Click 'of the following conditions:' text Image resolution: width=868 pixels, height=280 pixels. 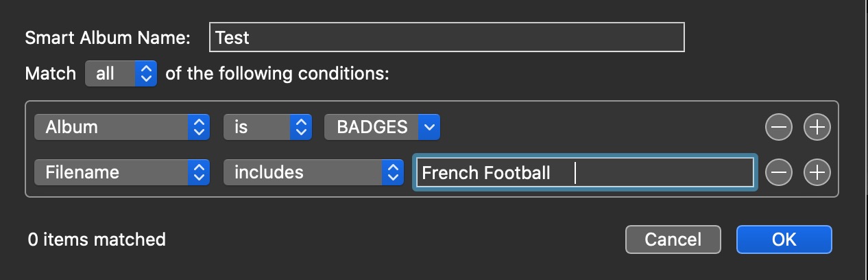277,73
